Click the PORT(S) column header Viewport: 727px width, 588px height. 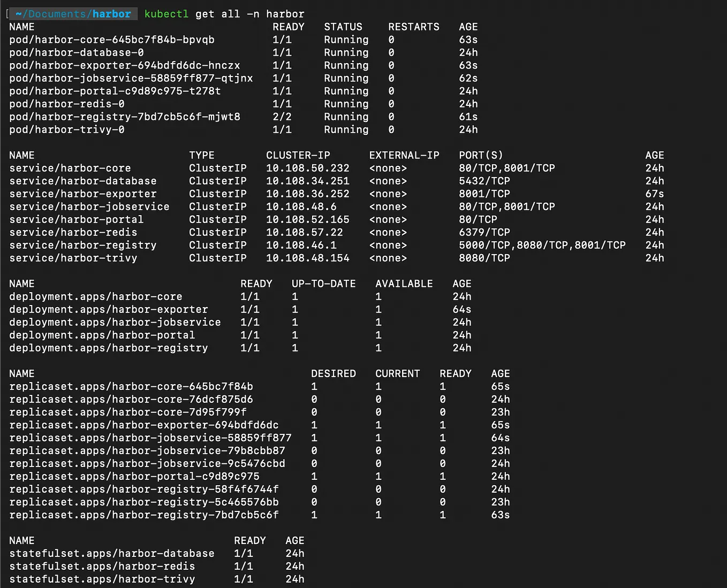[x=481, y=155]
